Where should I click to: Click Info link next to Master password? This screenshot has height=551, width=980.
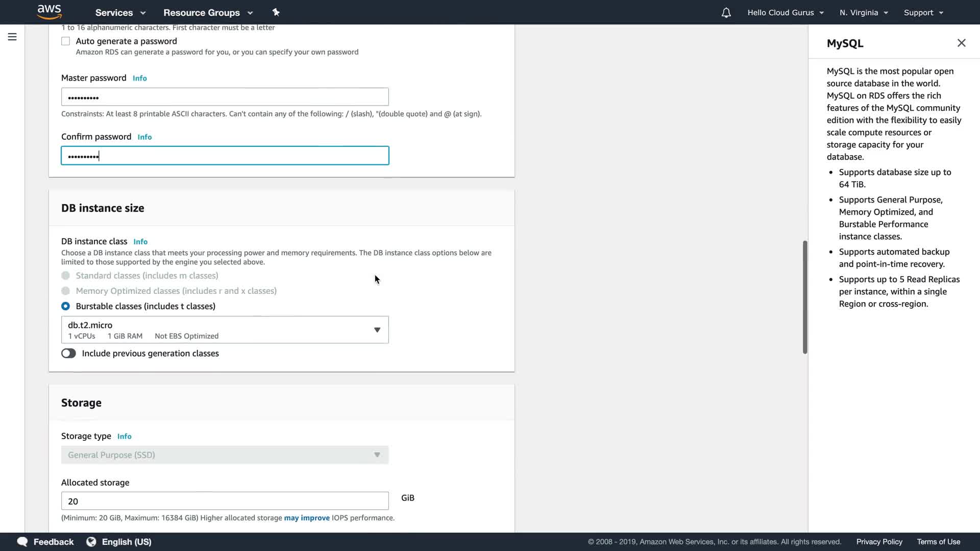(139, 78)
